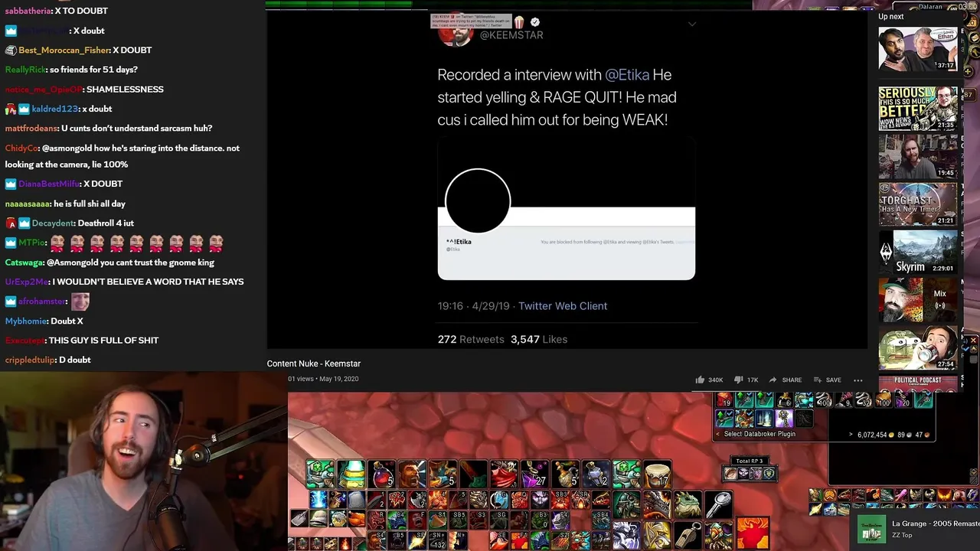Open the 'Seriously This Is So Much Better' video
Image resolution: width=980 pixels, height=551 pixels.
pos(917,108)
